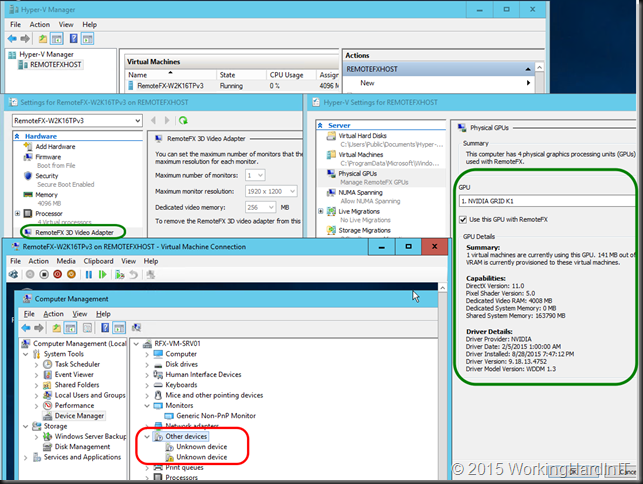Collapse Monitors node in Device Manager

pyautogui.click(x=147, y=406)
